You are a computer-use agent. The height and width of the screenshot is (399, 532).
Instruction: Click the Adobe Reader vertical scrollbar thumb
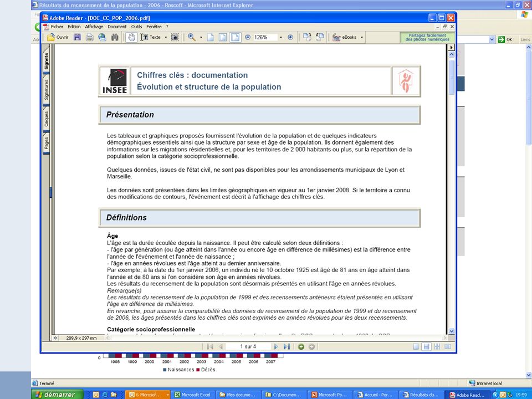[x=452, y=78]
